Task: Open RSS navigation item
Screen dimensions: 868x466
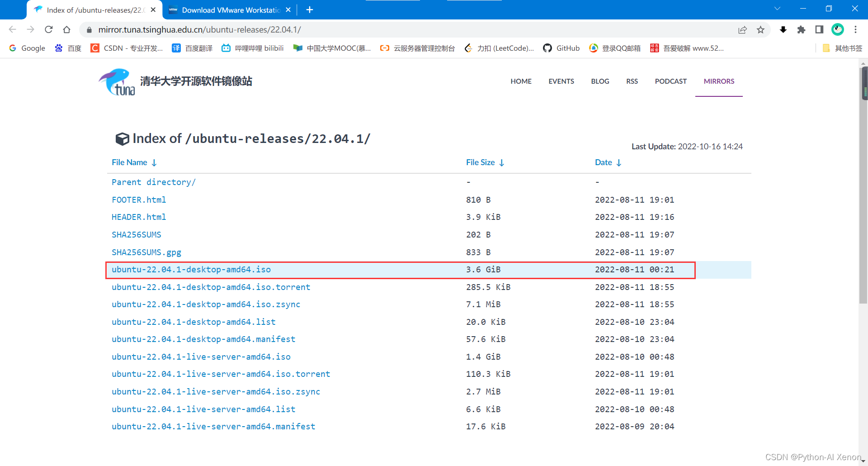Action: click(632, 81)
